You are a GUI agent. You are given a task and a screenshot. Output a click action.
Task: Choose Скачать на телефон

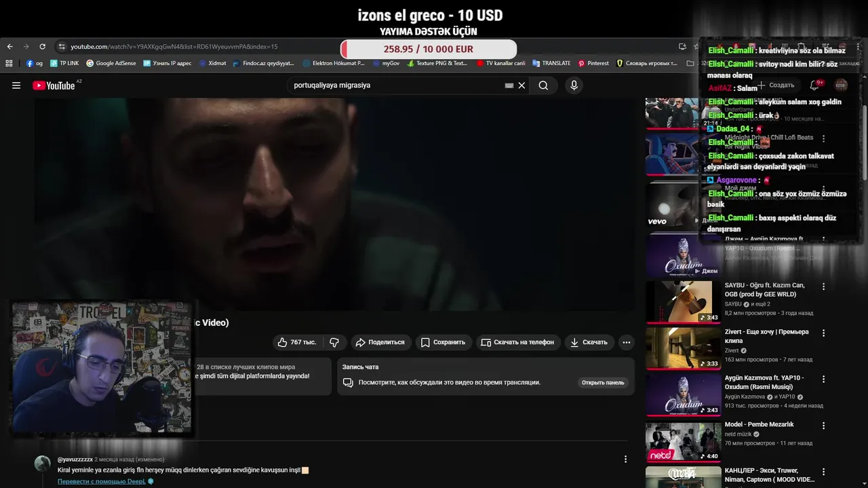click(517, 342)
